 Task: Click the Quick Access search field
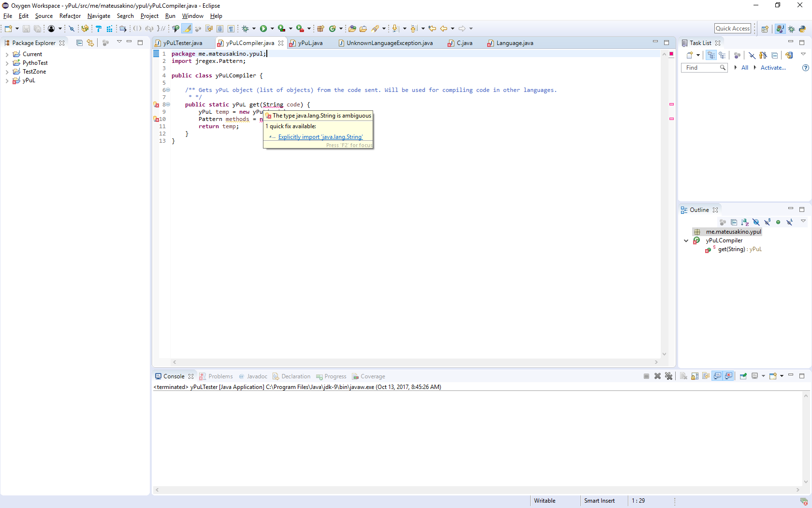click(x=733, y=29)
